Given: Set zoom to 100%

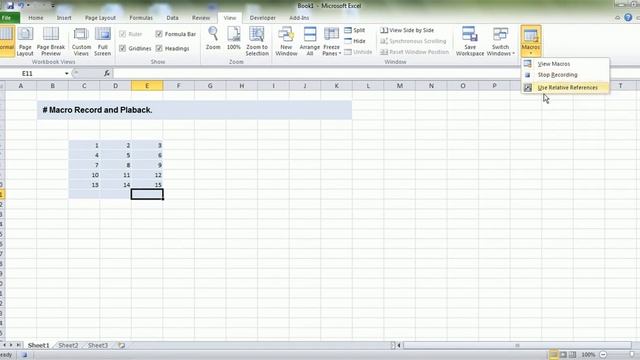Looking at the screenshot, I should (x=234, y=38).
